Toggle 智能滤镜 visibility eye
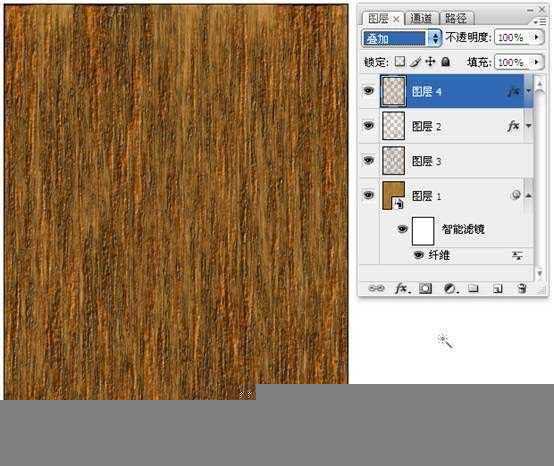Viewport: 554px width, 466px height. [402, 229]
